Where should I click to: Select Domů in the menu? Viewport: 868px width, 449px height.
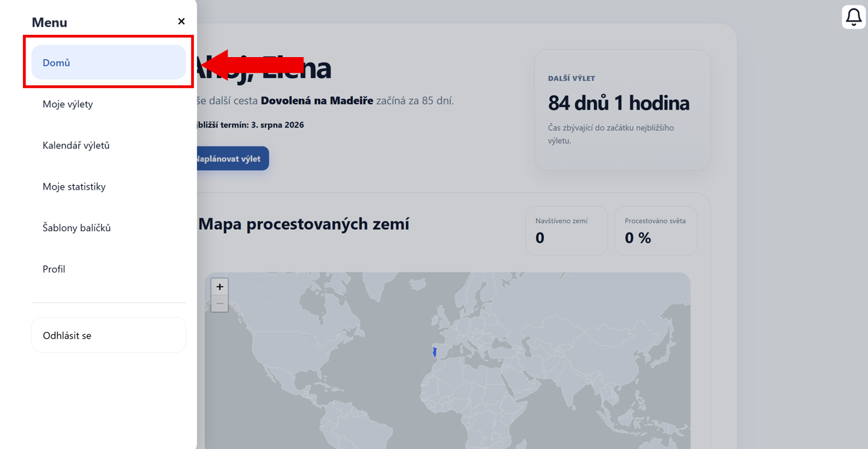tap(108, 62)
